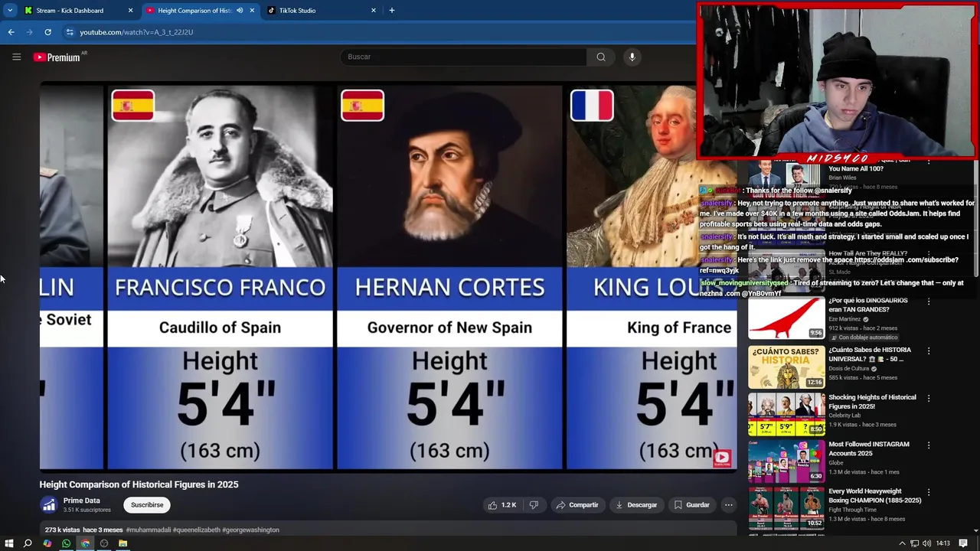This screenshot has height=551, width=980.
Task: Click the video player area
Action: (388, 276)
